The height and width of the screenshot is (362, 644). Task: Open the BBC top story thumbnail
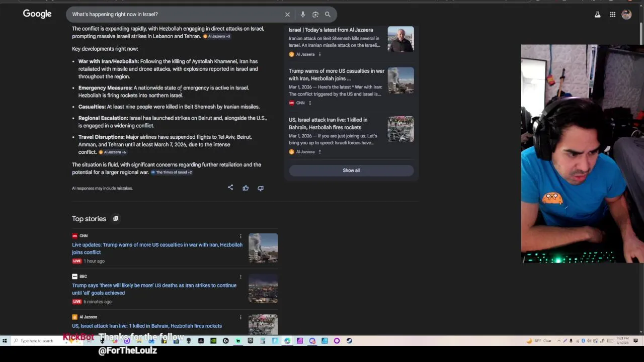tap(263, 289)
